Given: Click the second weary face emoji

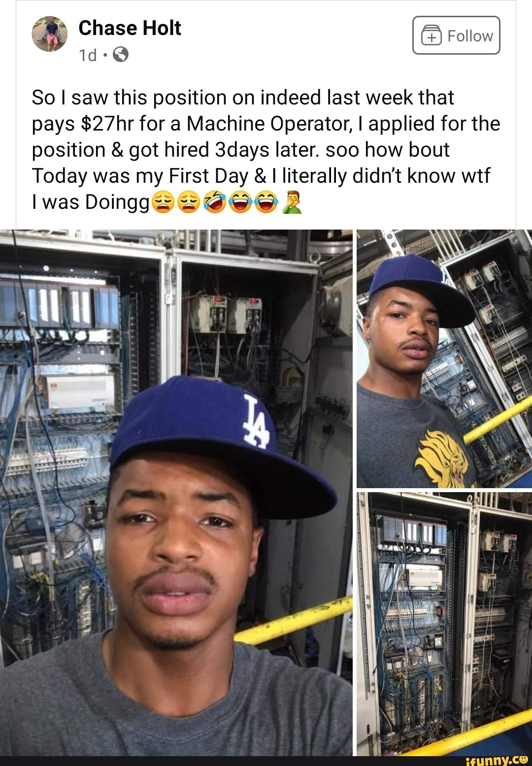Looking at the screenshot, I should [189, 202].
